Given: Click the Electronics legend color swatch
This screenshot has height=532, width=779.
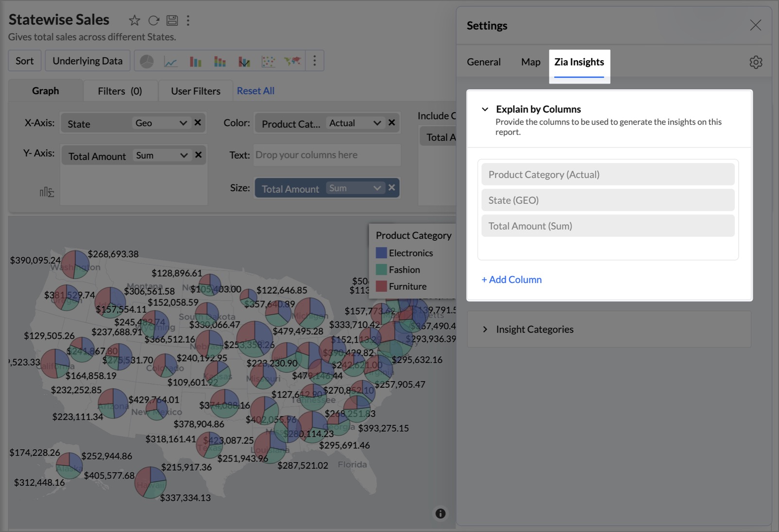Looking at the screenshot, I should (x=381, y=253).
